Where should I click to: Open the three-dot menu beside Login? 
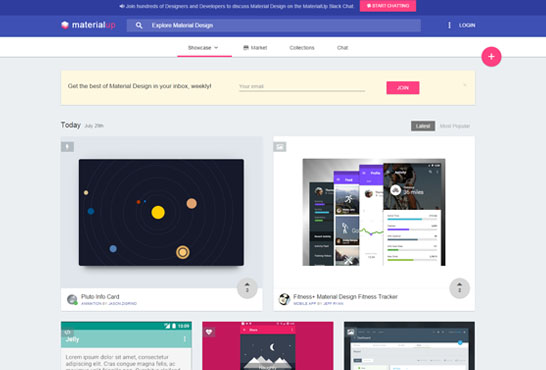[x=449, y=25]
